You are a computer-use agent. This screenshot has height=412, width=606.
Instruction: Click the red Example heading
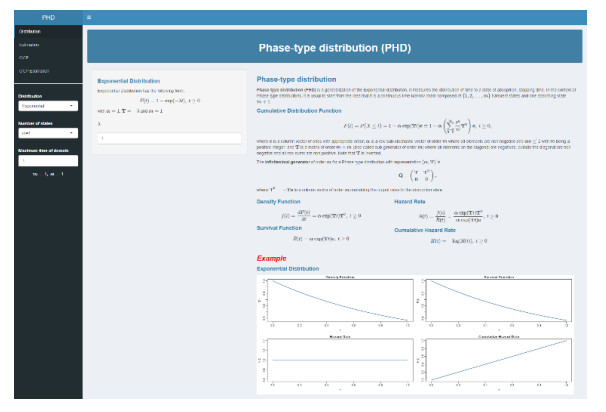click(x=271, y=258)
